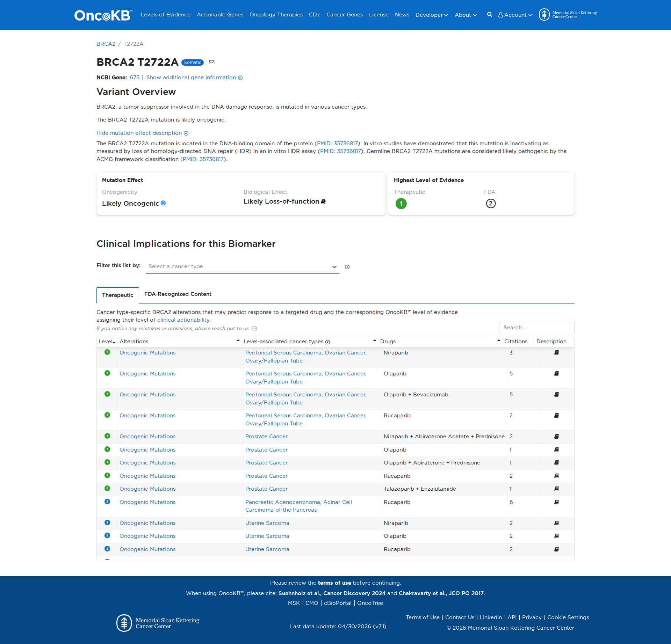This screenshot has width=671, height=644.
Task: Show additional gene information expander
Action: (x=194, y=78)
